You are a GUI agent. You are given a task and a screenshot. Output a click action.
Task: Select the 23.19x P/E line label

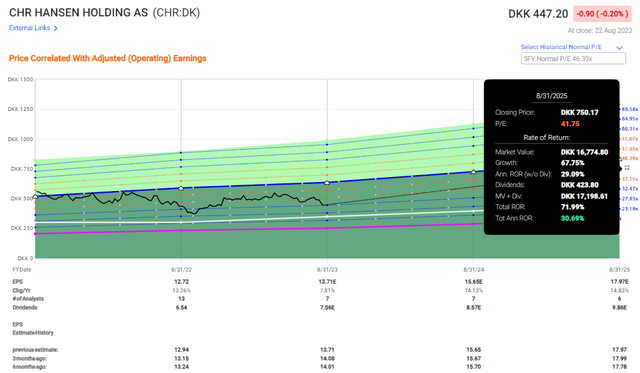[x=630, y=209]
